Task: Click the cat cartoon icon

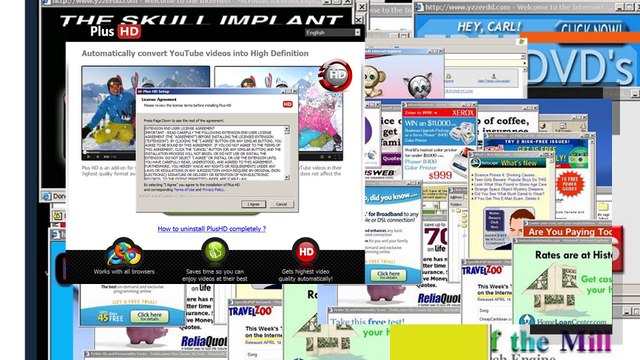Action: tap(417, 86)
